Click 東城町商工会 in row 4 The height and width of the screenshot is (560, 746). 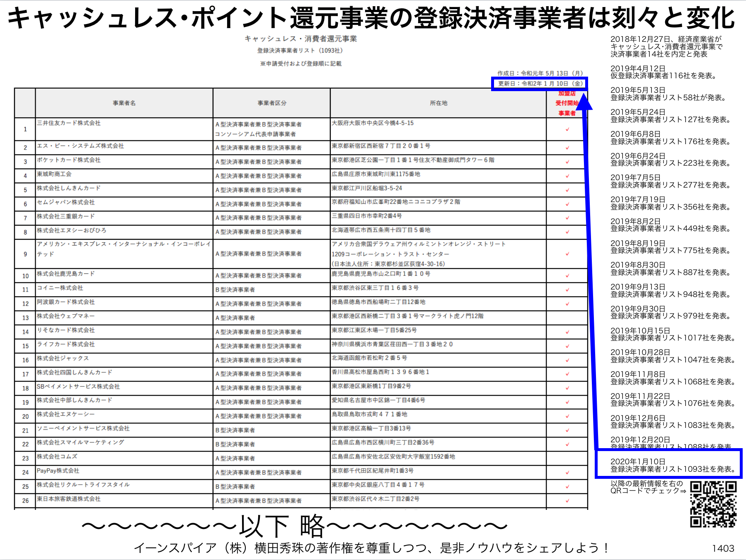[54, 174]
